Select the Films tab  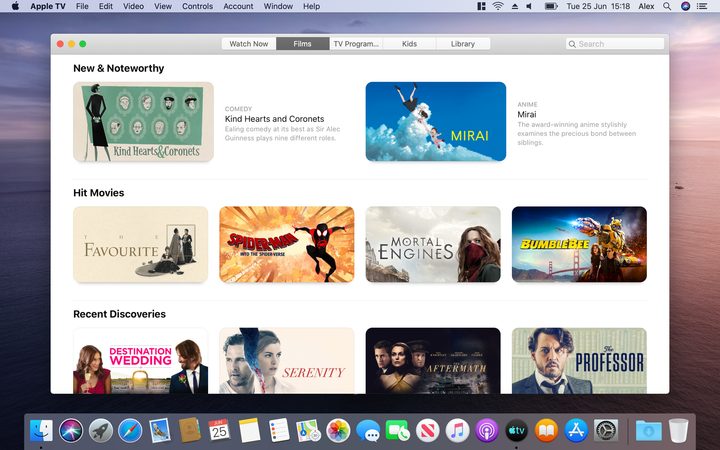tap(302, 44)
